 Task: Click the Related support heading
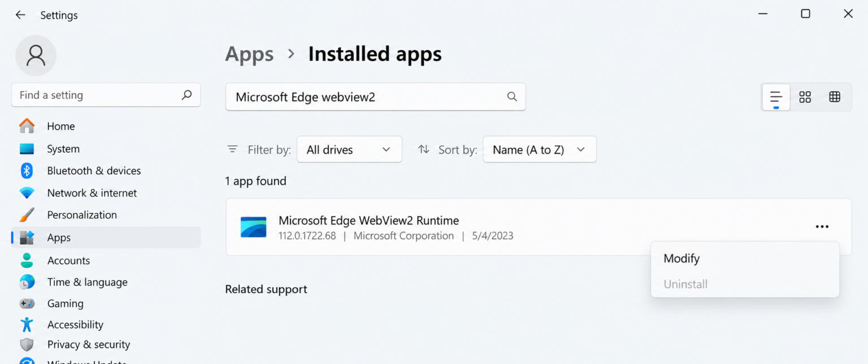[266, 289]
